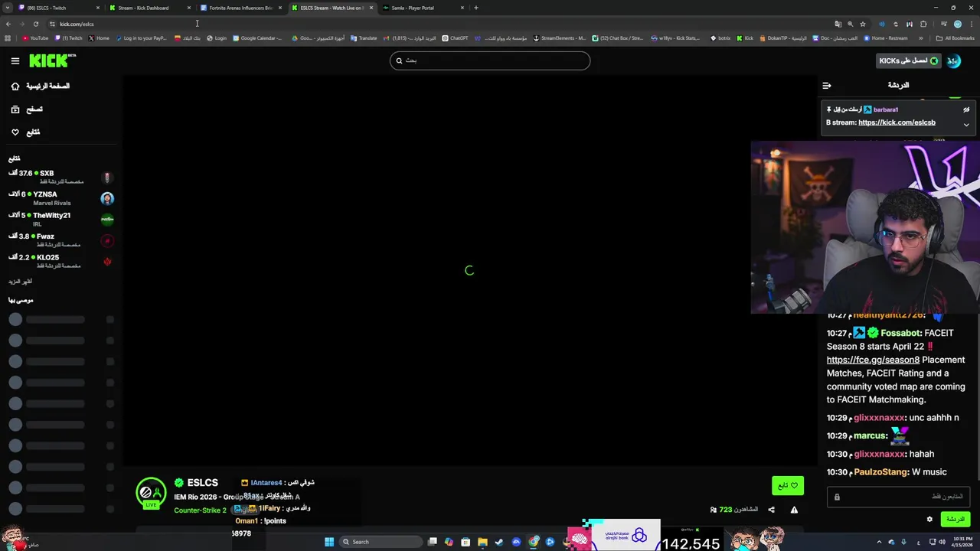Open SXB channel from the following list
This screenshot has height=551, width=980.
pyautogui.click(x=60, y=177)
